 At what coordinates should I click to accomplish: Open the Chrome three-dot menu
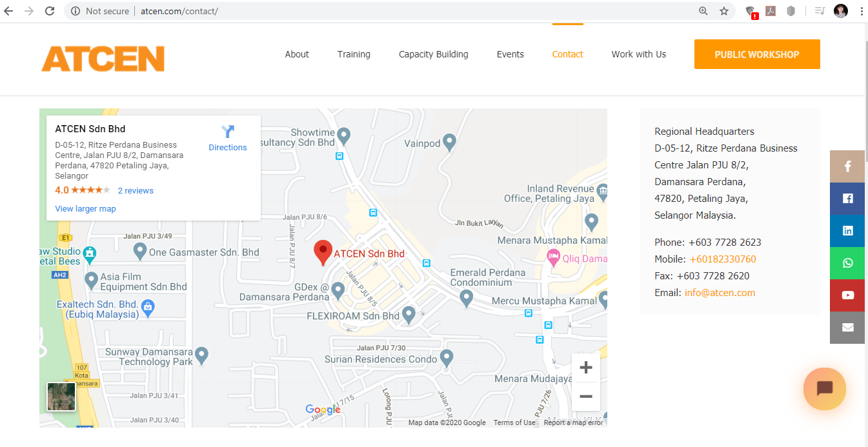pos(861,11)
